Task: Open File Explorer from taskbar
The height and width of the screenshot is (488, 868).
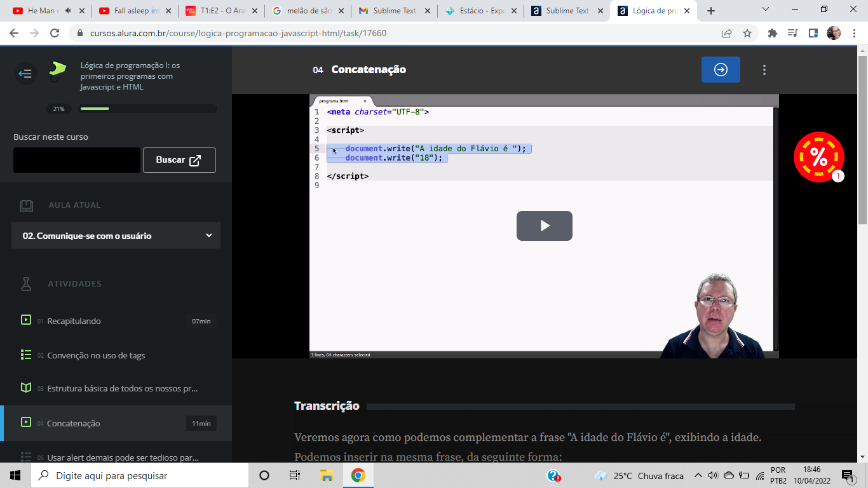Action: 327,475
